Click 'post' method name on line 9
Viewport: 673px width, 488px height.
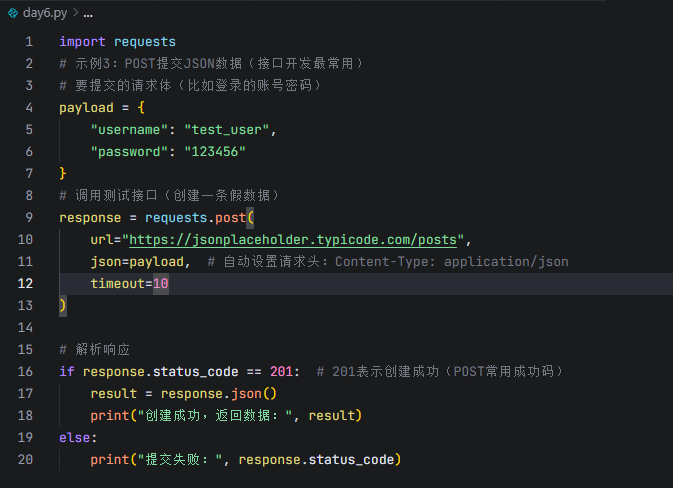230,218
